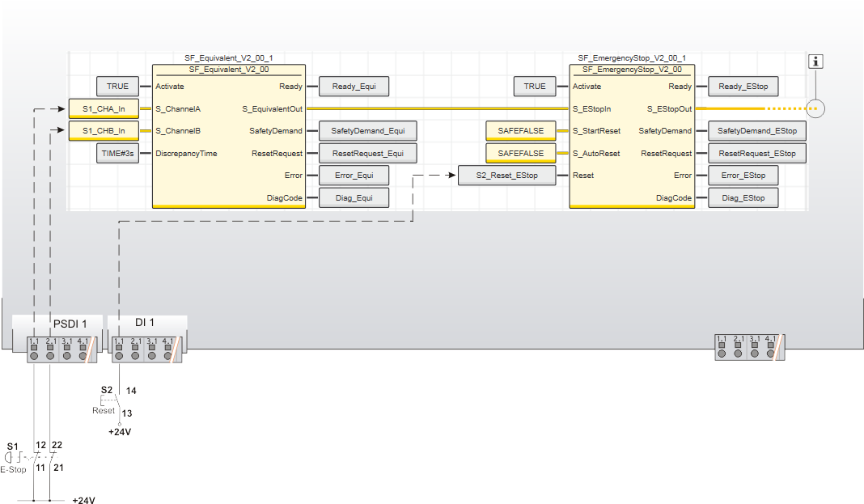Select the unlabeled terminal block on the right

(749, 347)
